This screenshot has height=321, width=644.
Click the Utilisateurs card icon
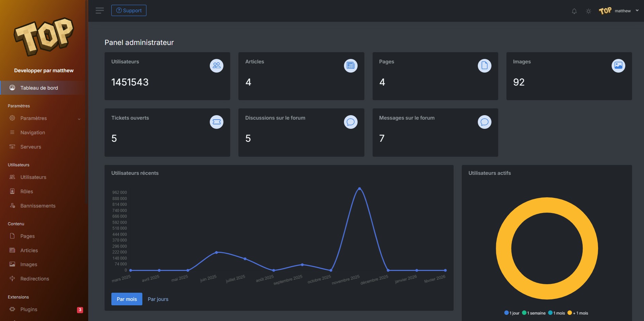point(216,65)
